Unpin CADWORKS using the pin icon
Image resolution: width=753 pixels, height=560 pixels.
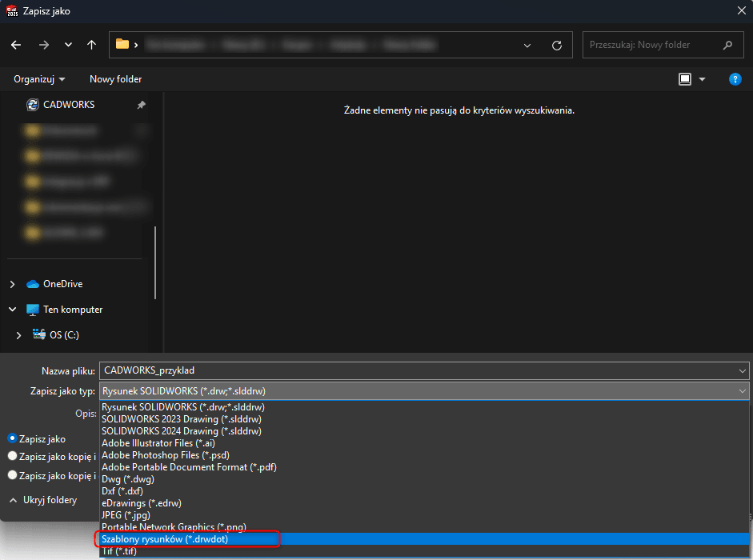point(141,105)
